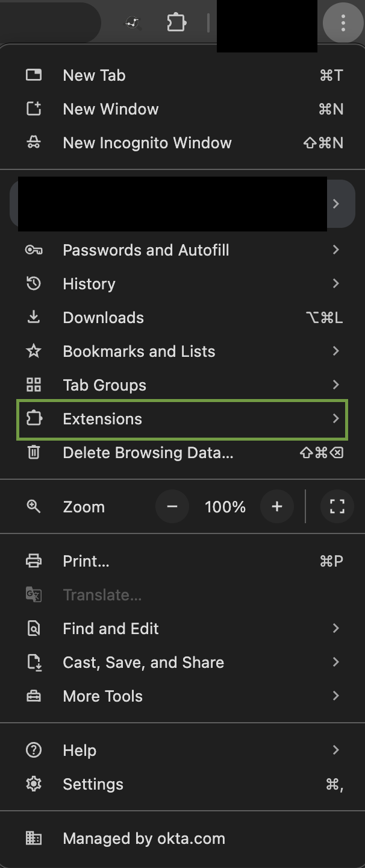Click the Settings gear icon
Viewport: 365px width, 868px height.
33,784
